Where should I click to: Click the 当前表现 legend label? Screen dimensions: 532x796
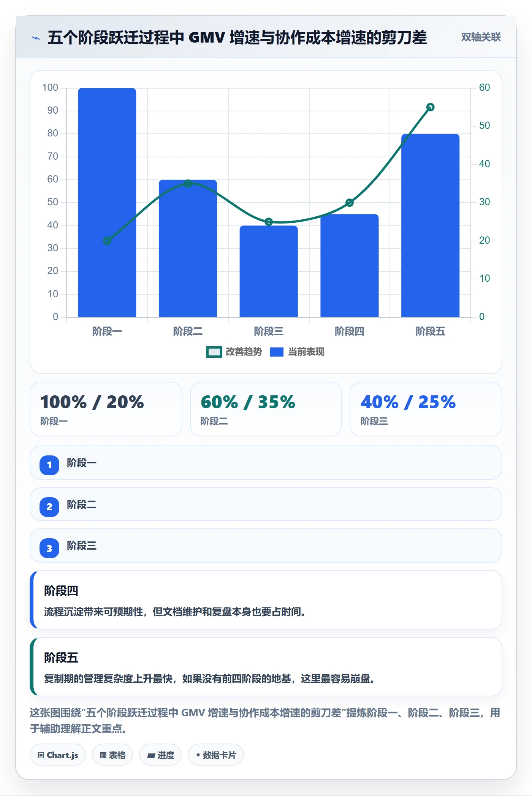pyautogui.click(x=306, y=352)
